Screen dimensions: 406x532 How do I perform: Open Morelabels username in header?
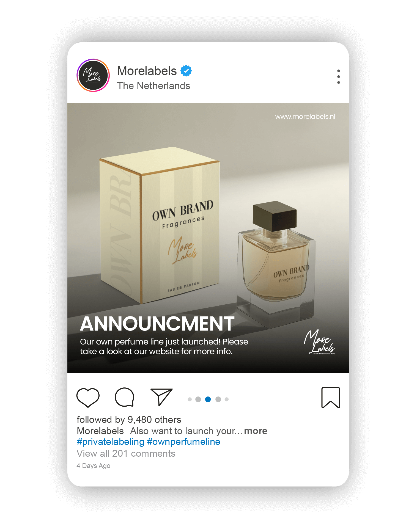(147, 71)
